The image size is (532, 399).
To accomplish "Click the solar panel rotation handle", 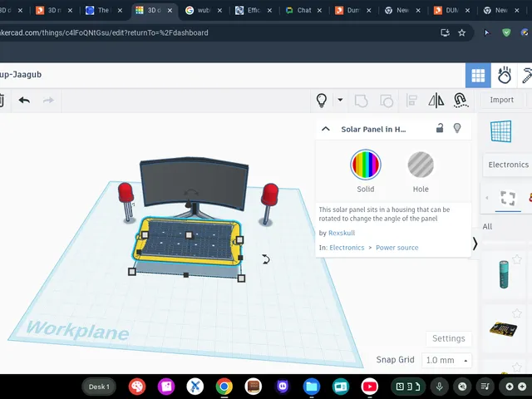I will 266,259.
